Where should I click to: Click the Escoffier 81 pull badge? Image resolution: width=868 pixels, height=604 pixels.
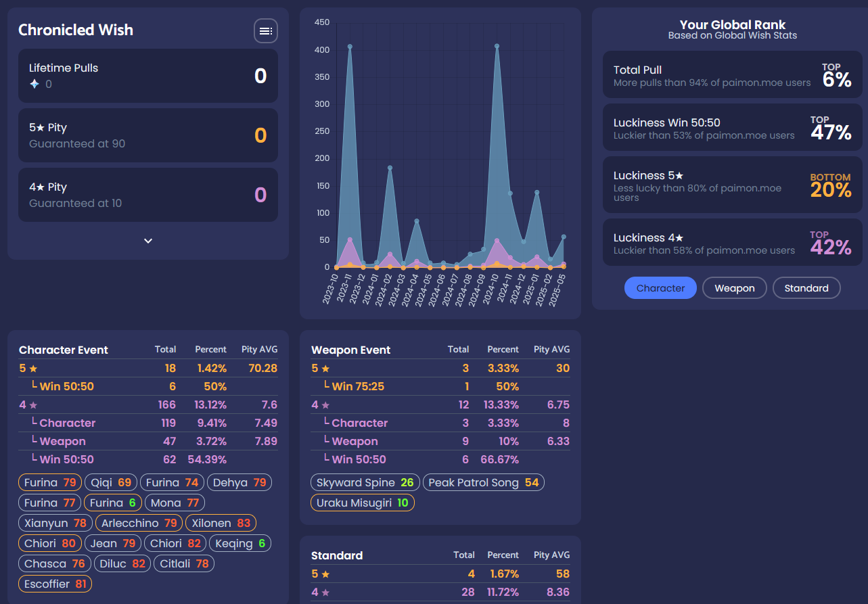pyautogui.click(x=55, y=584)
